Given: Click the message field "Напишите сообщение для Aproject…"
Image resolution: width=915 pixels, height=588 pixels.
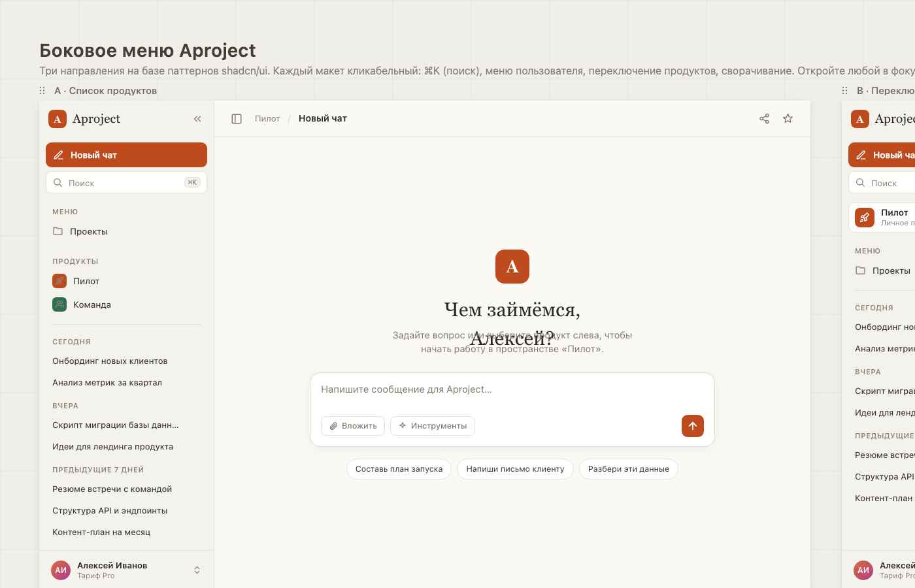Looking at the screenshot, I should [512, 390].
